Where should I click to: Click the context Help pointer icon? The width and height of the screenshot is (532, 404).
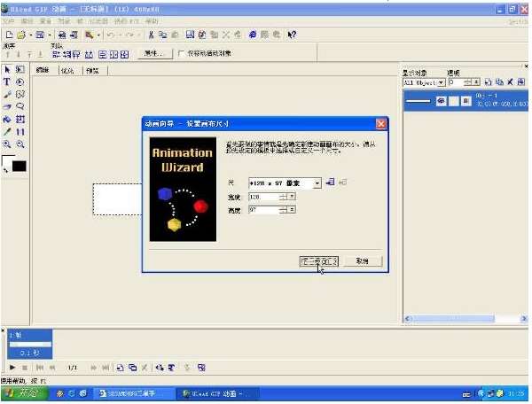pyautogui.click(x=292, y=35)
